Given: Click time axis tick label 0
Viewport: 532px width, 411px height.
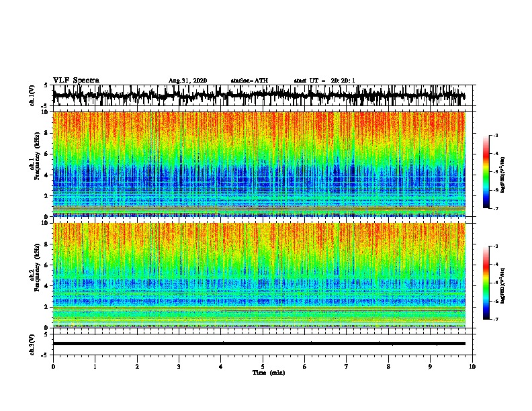Looking at the screenshot, I should [x=53, y=367].
